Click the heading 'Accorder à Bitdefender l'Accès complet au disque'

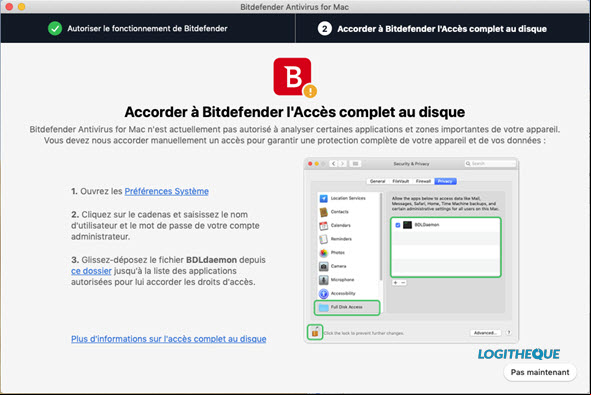pos(294,112)
